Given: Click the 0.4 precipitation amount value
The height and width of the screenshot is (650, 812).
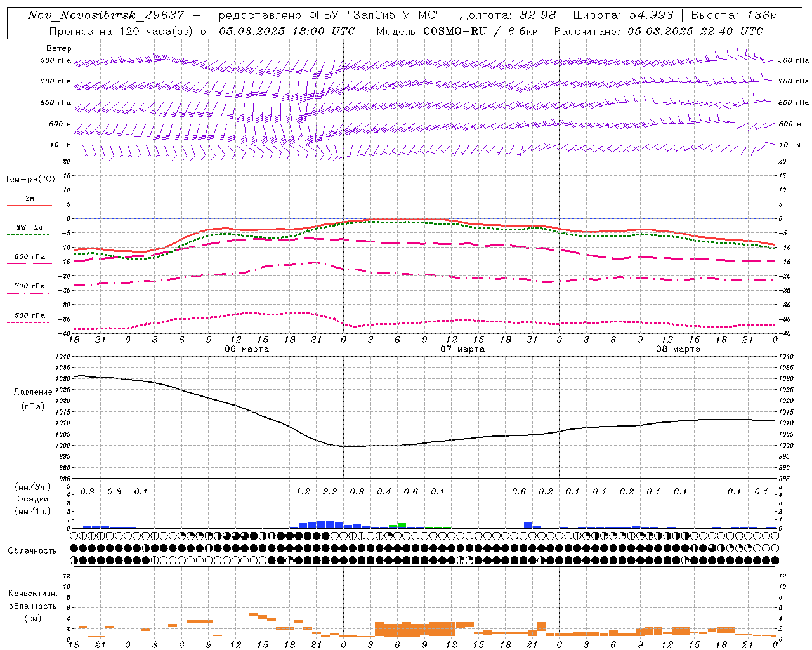Looking at the screenshot, I should (x=384, y=492).
